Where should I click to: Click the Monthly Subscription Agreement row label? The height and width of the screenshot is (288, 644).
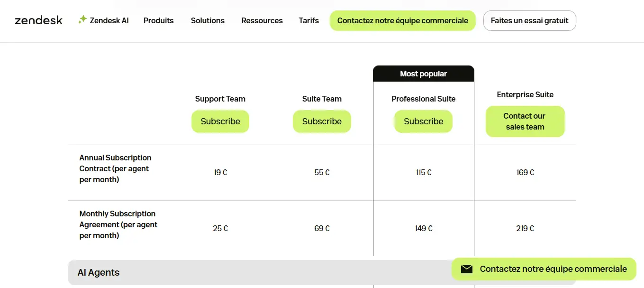tap(118, 224)
